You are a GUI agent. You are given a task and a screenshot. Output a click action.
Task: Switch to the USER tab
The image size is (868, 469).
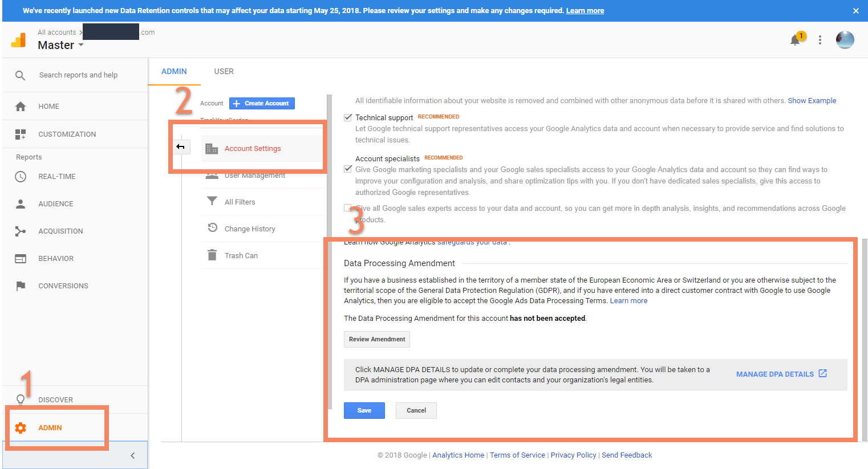point(224,71)
